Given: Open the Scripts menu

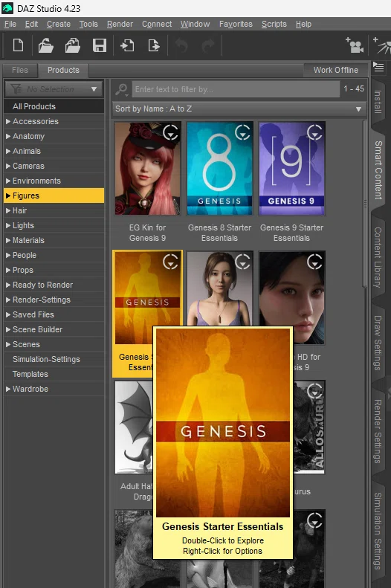Looking at the screenshot, I should click(x=274, y=24).
